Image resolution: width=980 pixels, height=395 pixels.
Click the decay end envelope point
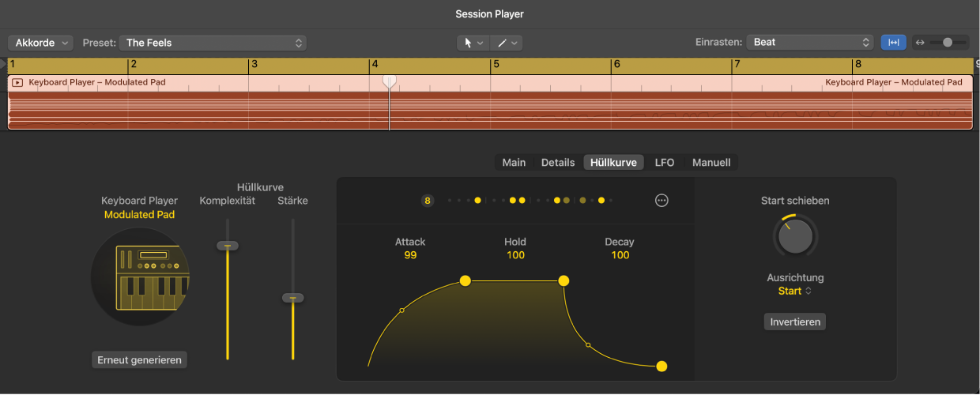click(662, 367)
